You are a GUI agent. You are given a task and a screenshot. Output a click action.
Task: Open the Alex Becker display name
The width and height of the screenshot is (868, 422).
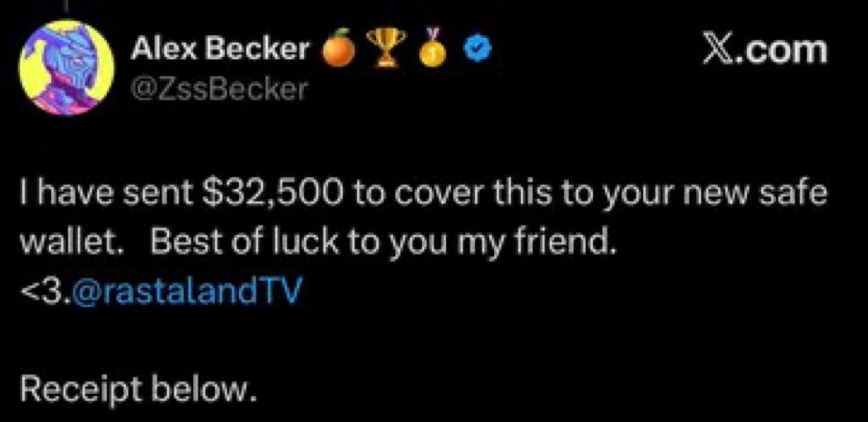pos(220,50)
